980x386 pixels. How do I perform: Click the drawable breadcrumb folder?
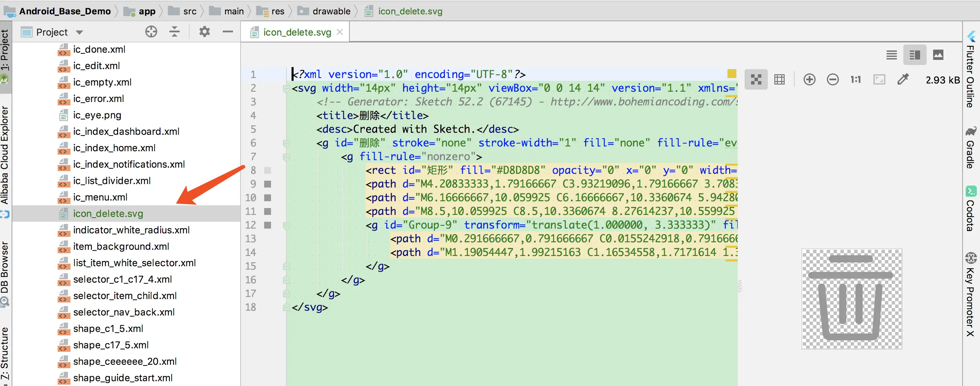coord(331,11)
